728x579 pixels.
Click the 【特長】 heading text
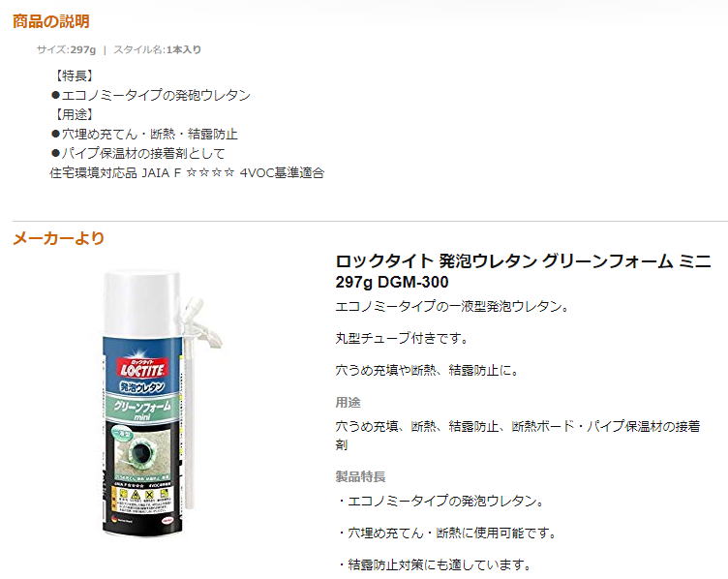(x=73, y=76)
